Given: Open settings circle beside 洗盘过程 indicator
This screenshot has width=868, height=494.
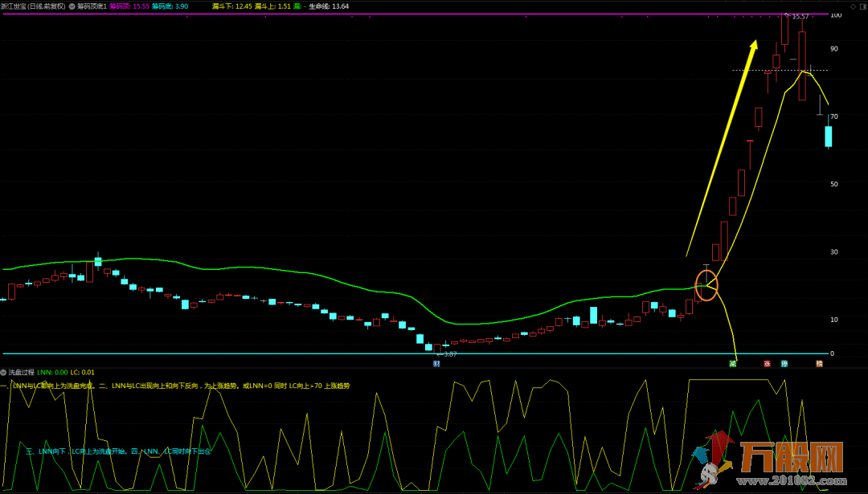Looking at the screenshot, I should 3,373.
